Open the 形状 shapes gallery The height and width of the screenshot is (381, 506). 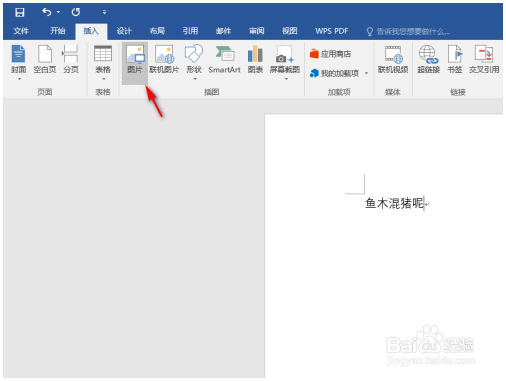tap(194, 59)
